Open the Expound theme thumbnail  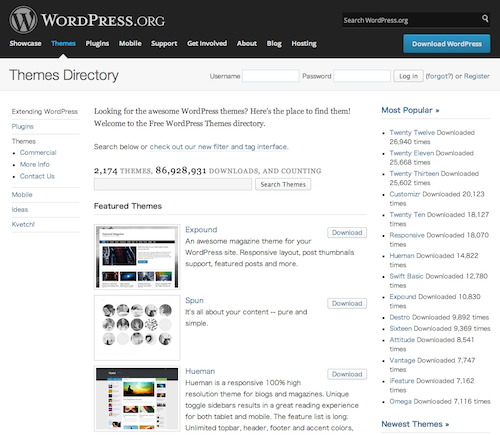[x=137, y=257]
